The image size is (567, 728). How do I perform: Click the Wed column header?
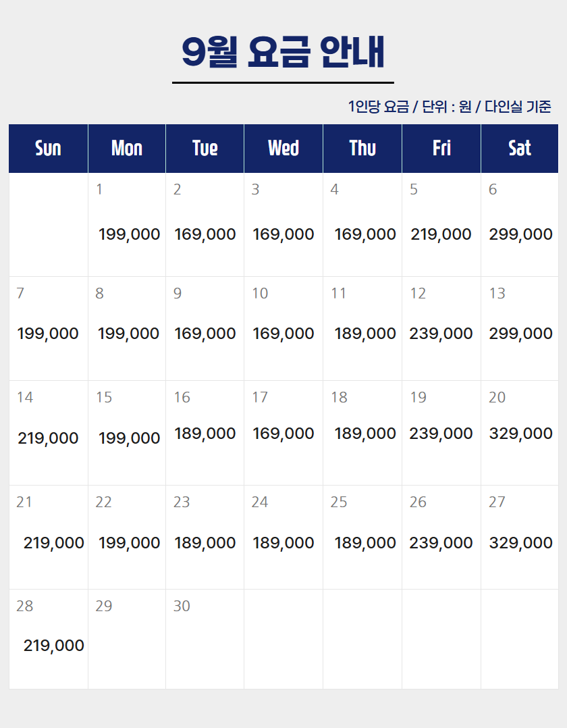tap(283, 149)
